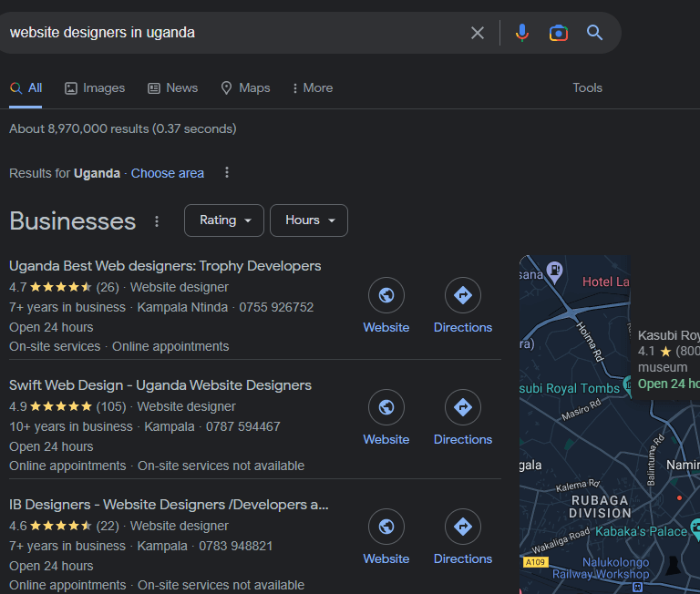This screenshot has height=594, width=700.
Task: Switch to the Maps tab
Action: click(x=245, y=88)
